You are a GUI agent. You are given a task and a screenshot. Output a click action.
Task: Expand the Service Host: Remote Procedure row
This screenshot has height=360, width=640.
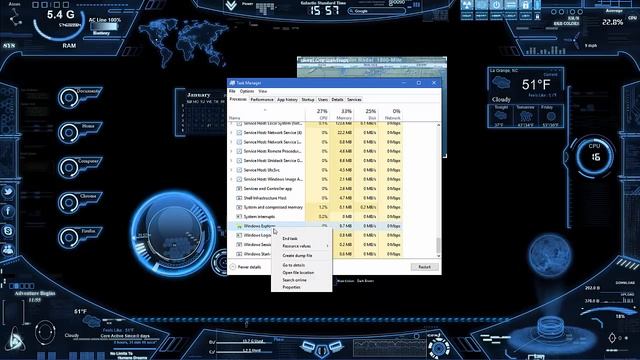click(x=231, y=151)
